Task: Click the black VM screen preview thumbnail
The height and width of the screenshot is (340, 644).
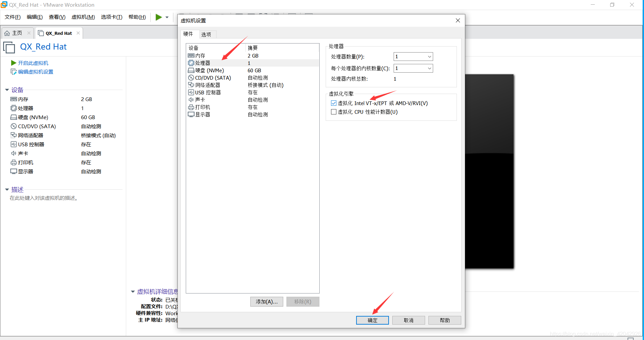Action: click(489, 171)
